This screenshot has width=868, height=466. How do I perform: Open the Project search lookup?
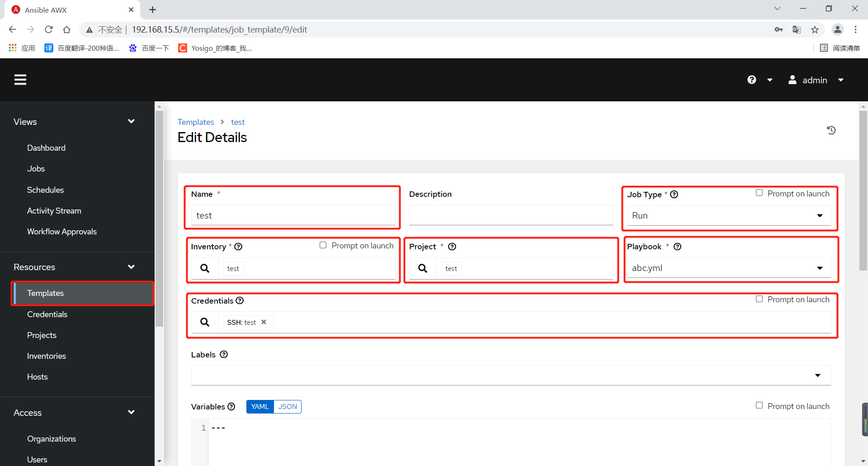coord(423,268)
